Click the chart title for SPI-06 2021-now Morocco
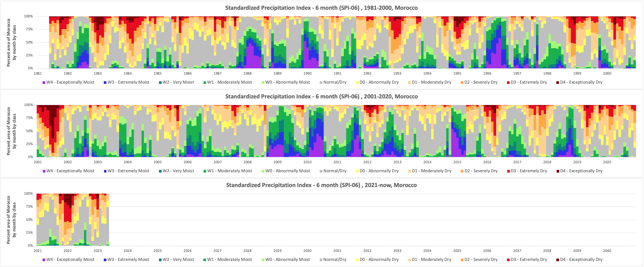 click(321, 185)
